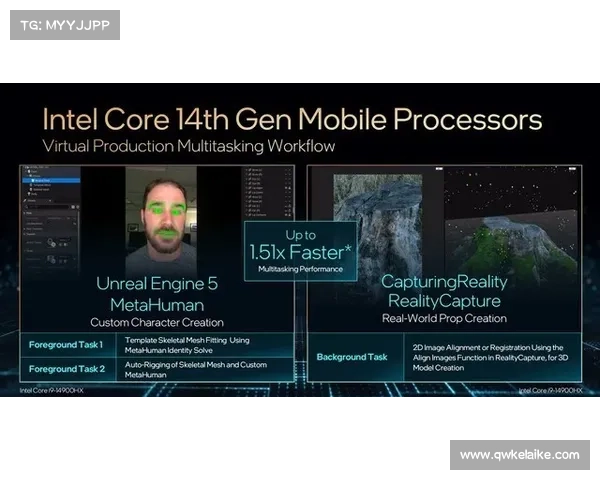
Task: Click the "CapturingReality" heading
Action: tap(444, 282)
